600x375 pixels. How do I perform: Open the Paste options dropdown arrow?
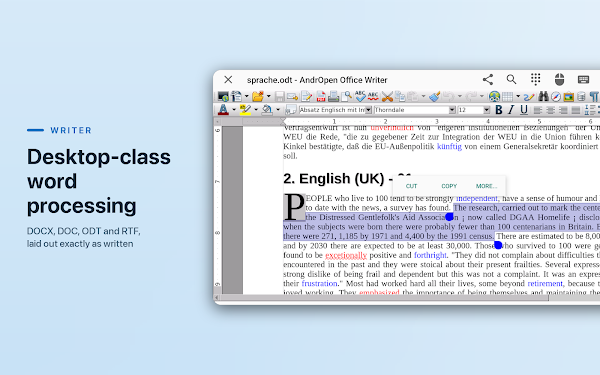[x=423, y=96]
